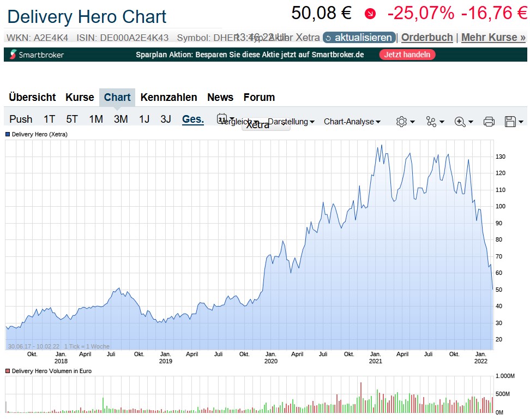Viewport: 530px width, 420px height.
Task: Click the 130 price axis label
Action: [501, 157]
